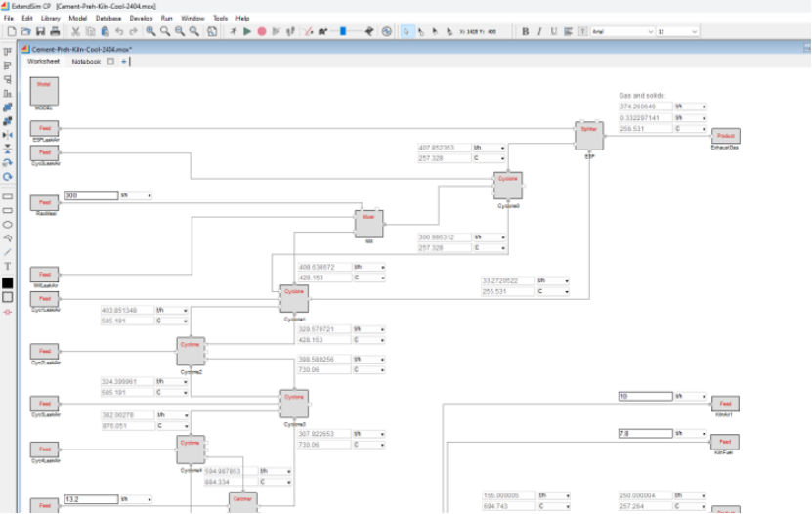Switch to the Notebook tab
Screen dimensions: 812x514
(86, 62)
